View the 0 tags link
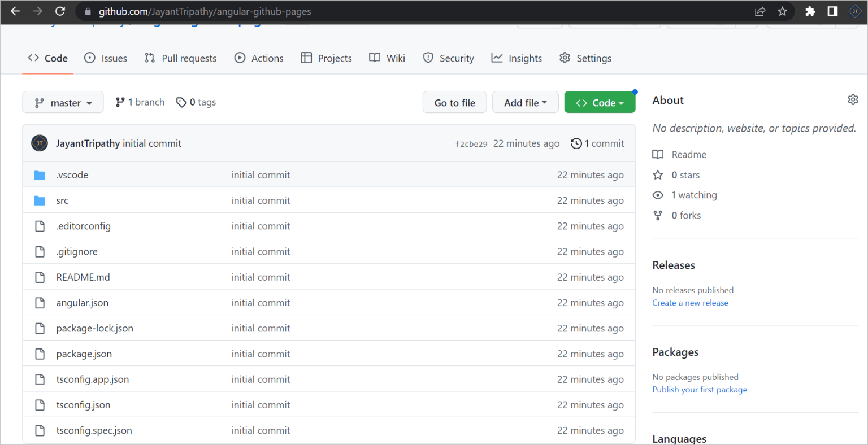The height and width of the screenshot is (445, 868). coord(196,102)
